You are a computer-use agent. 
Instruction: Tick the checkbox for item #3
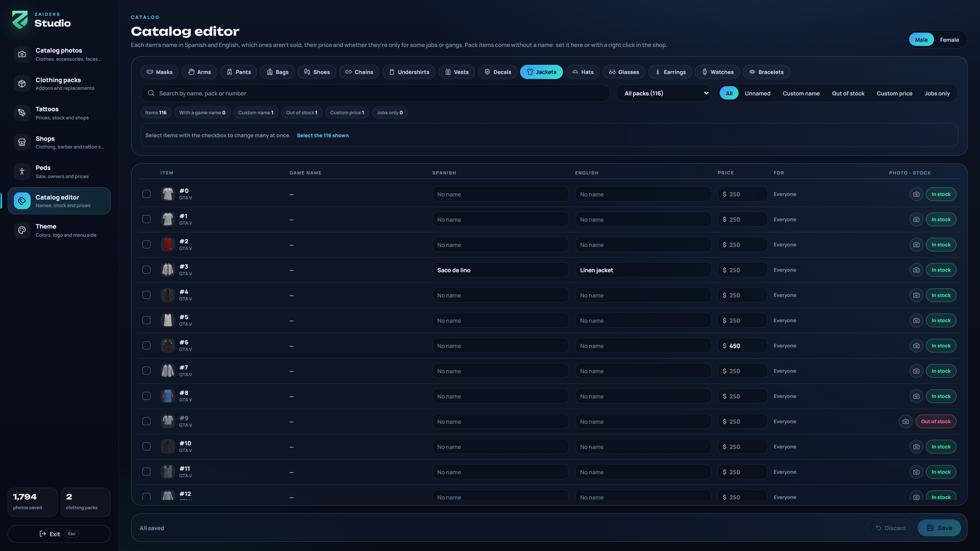[146, 270]
